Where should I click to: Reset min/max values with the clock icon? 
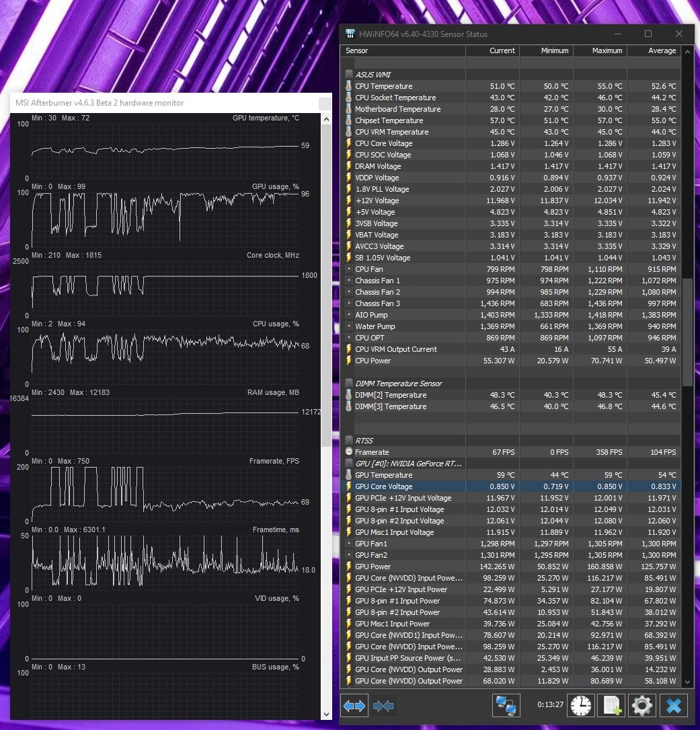581,706
